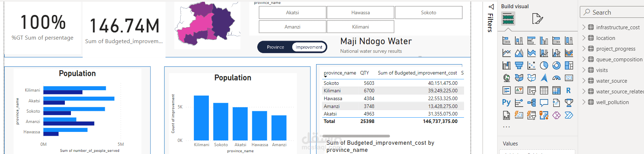
Task: Open Get more visuals ellipsis
Action: click(506, 127)
